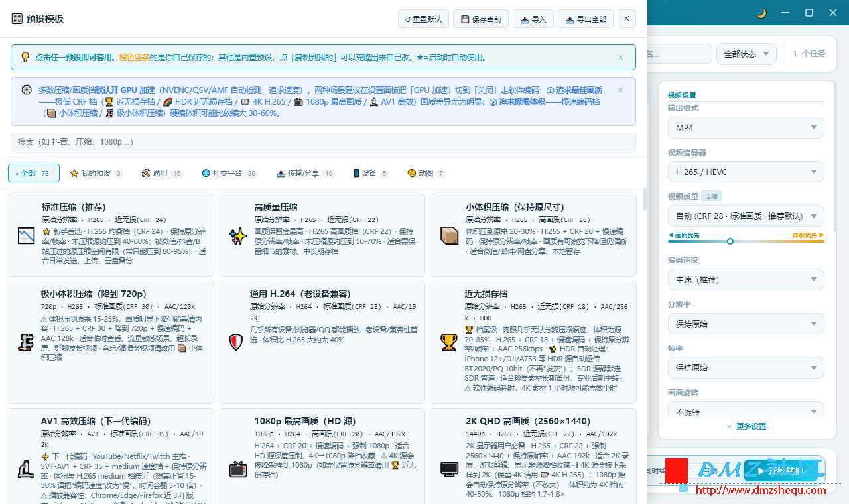Expand 更多设置 section
849x504 pixels.
point(746,426)
